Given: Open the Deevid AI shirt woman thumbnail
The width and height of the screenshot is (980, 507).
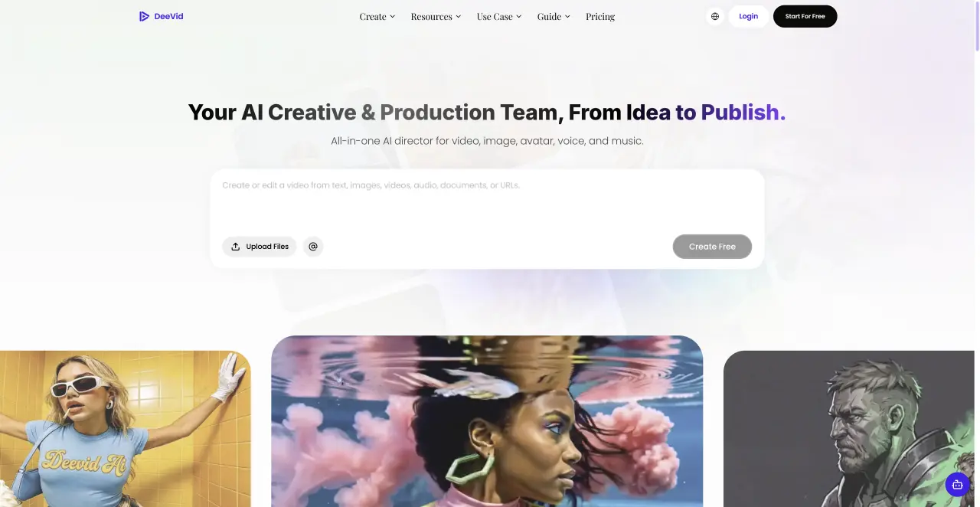Looking at the screenshot, I should tap(126, 429).
